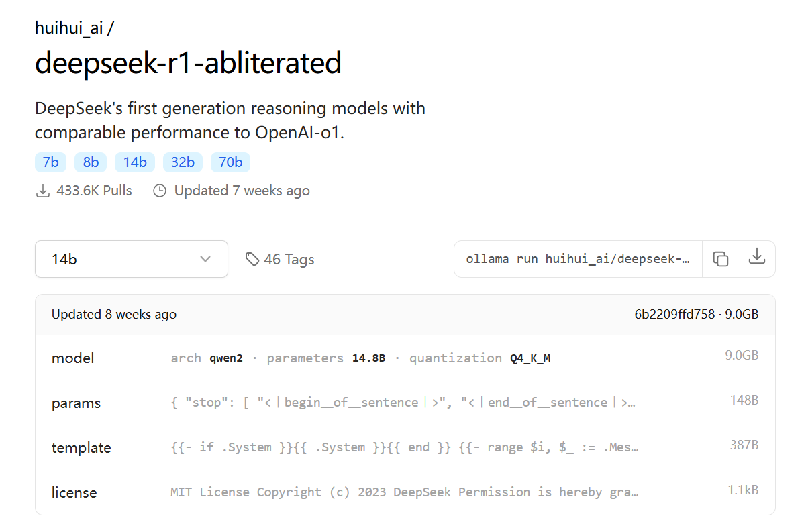Click the pulls download icon
This screenshot has width=804, height=532.
point(43,191)
